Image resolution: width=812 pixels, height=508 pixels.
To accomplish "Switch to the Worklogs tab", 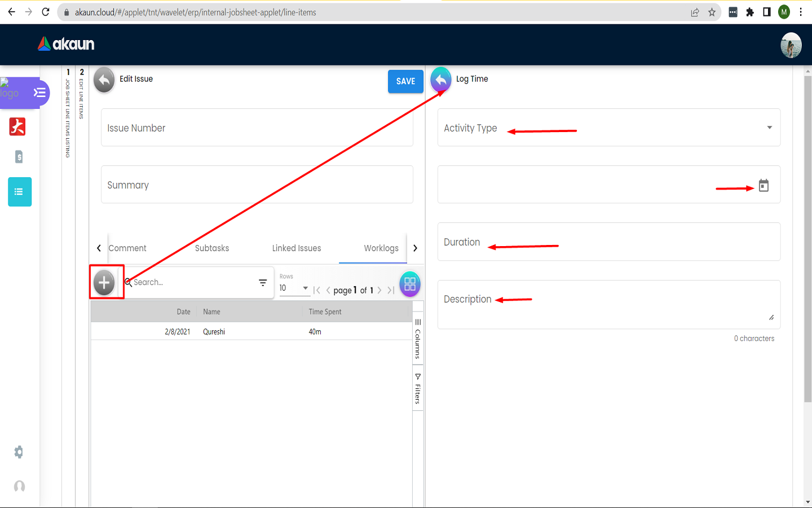I will click(x=381, y=248).
